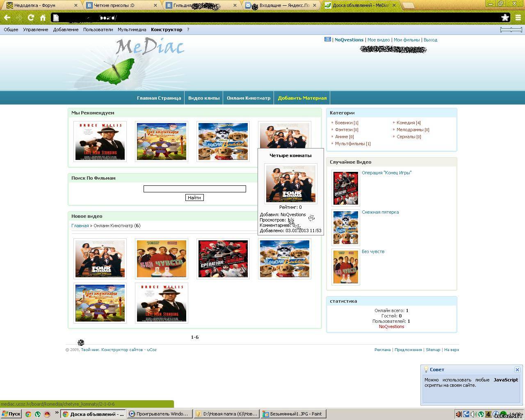Open the mail icon beside NoQvestions
525x420 pixels.
click(327, 39)
